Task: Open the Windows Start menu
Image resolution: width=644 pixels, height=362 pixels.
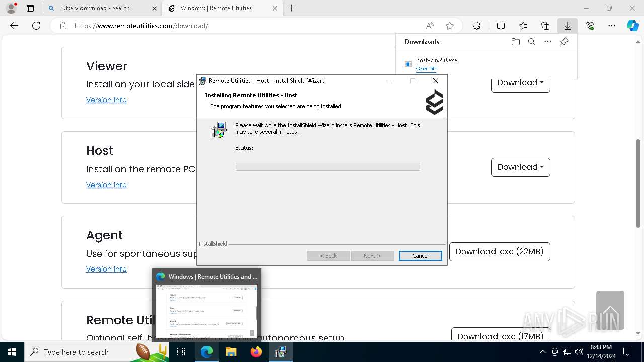Action: click(12, 352)
